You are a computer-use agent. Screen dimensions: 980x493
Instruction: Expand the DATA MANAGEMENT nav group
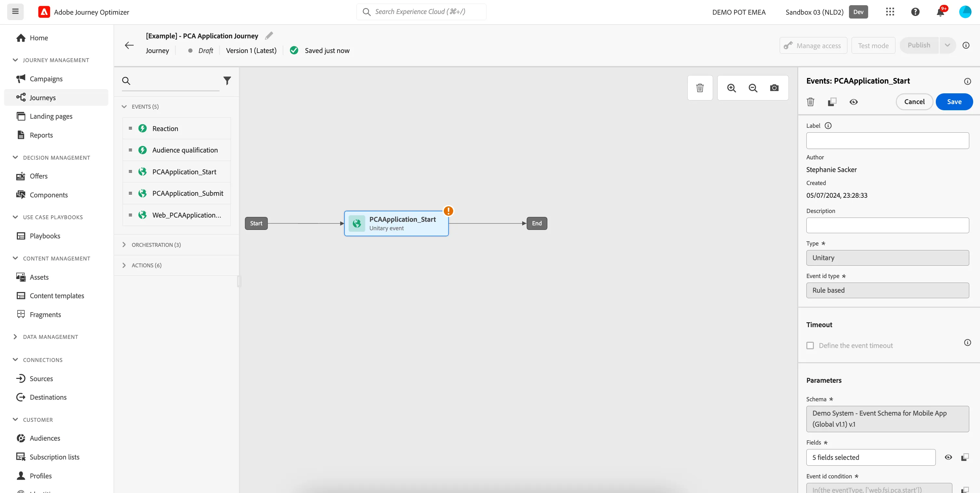pyautogui.click(x=15, y=337)
